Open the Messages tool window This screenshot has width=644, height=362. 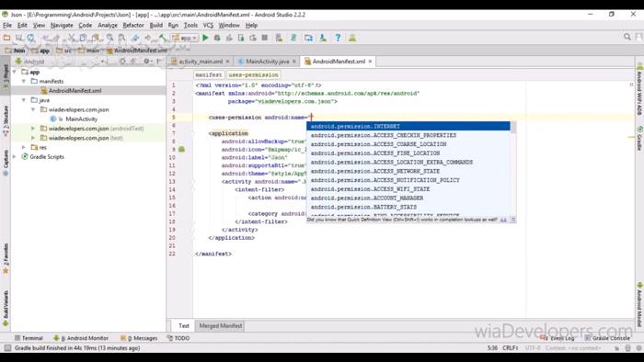pyautogui.click(x=139, y=338)
